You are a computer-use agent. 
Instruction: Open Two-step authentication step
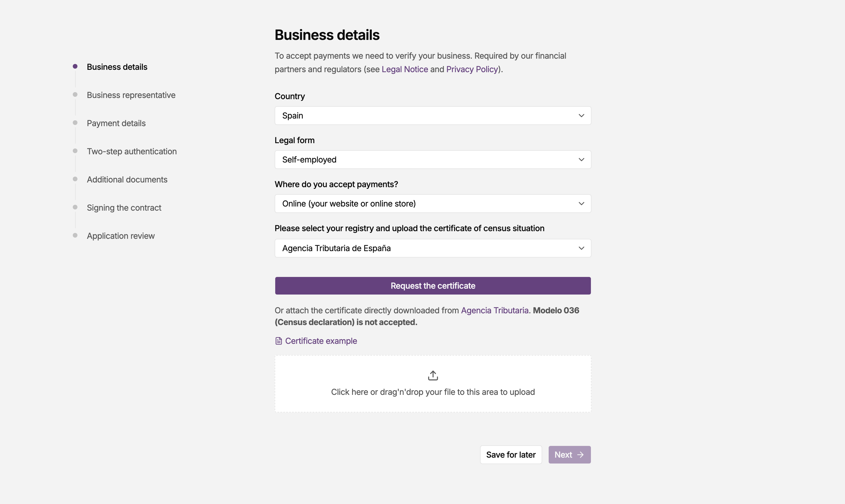(x=132, y=151)
